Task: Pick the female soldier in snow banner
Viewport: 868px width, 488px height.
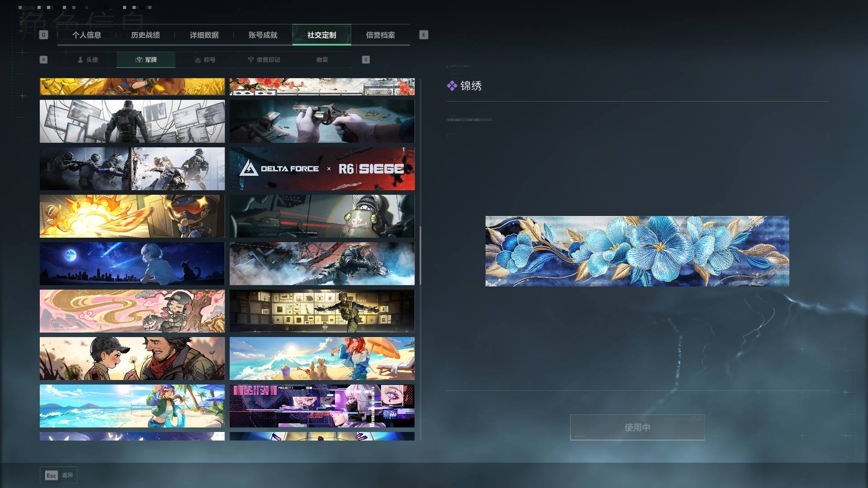Action: 322,263
